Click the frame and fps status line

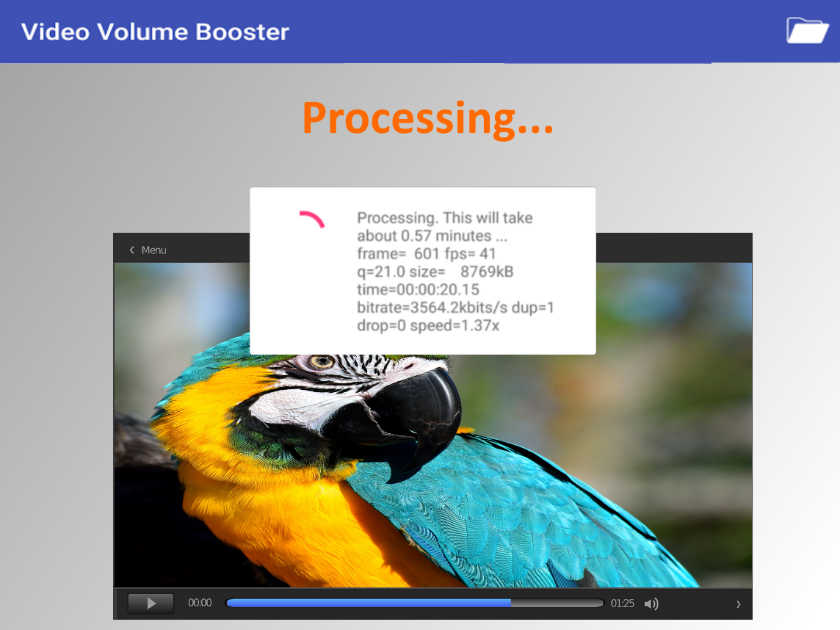coord(426,254)
